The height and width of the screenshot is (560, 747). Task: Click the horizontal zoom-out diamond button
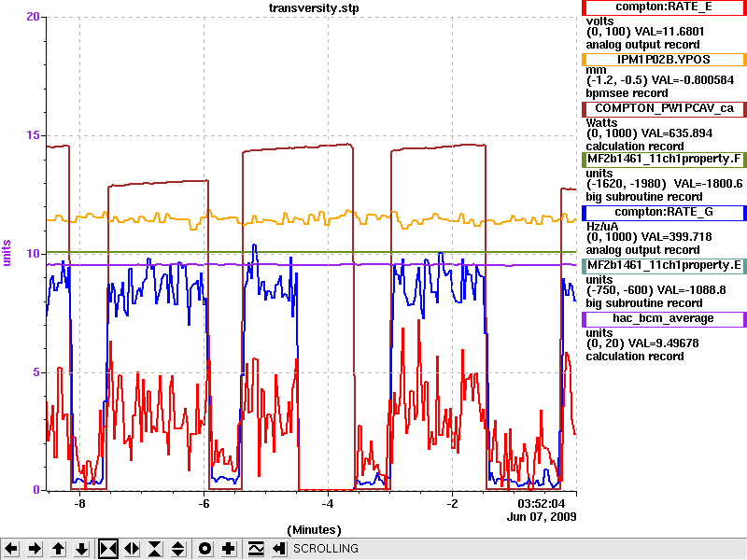click(x=132, y=549)
